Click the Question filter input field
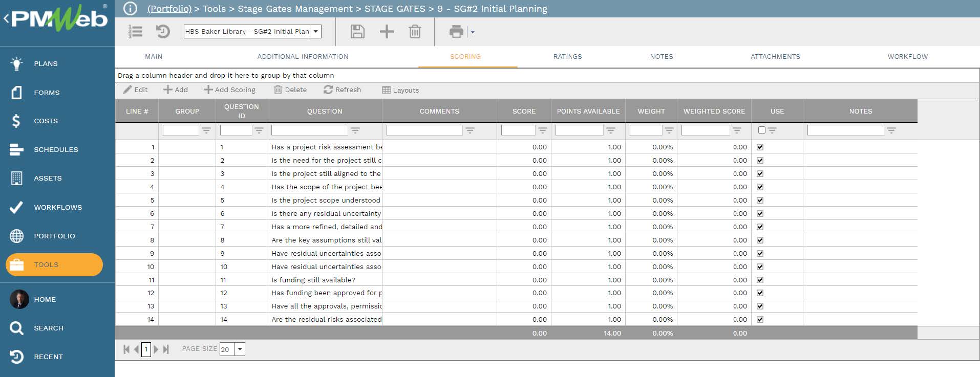Screen dimensions: 980x377 tap(309, 130)
